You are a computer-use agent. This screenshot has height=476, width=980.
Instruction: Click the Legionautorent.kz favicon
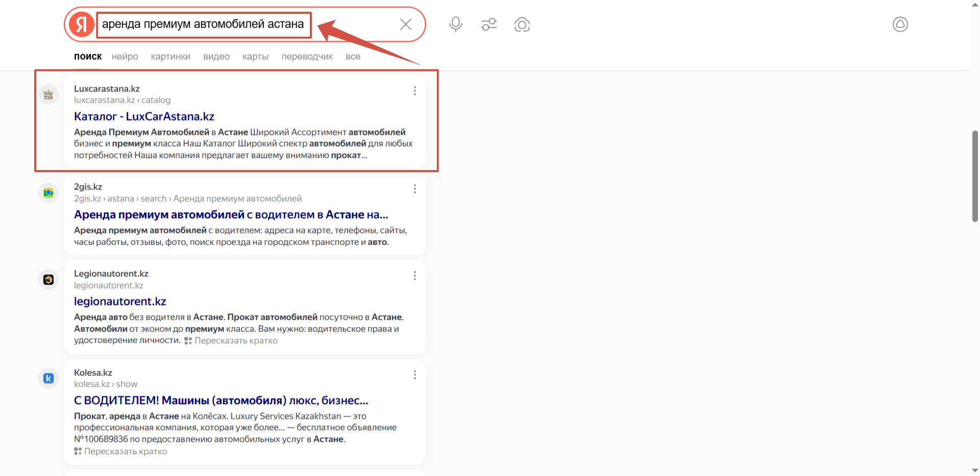48,280
